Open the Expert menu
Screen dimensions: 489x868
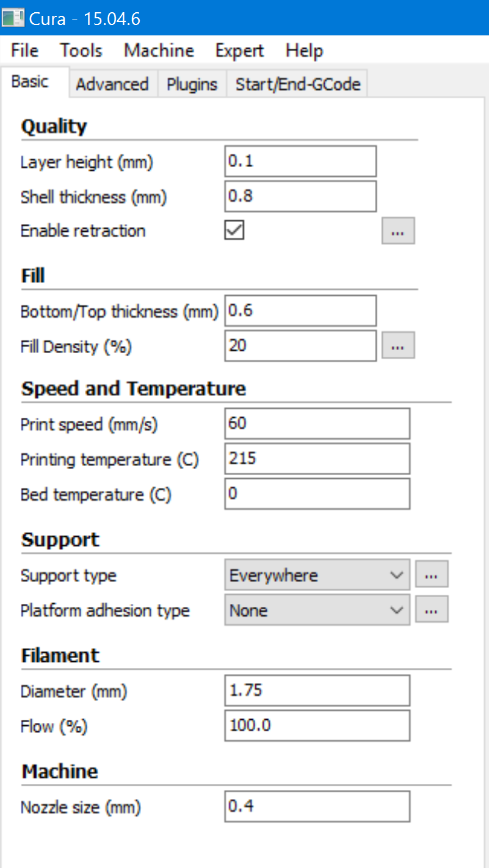point(239,51)
